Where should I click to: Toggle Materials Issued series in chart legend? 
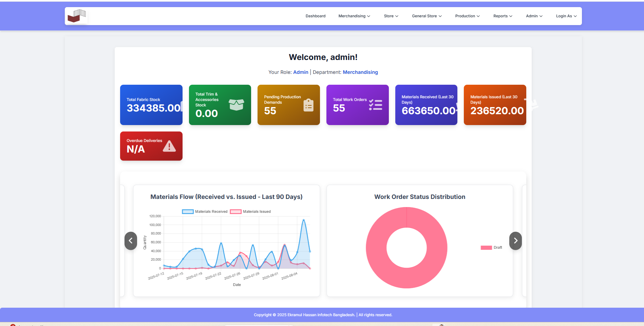click(x=250, y=211)
